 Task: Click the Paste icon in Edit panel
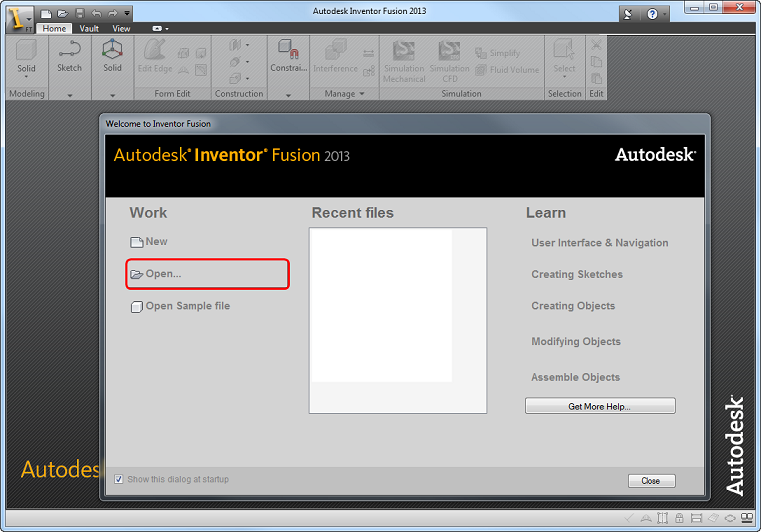tap(596, 78)
